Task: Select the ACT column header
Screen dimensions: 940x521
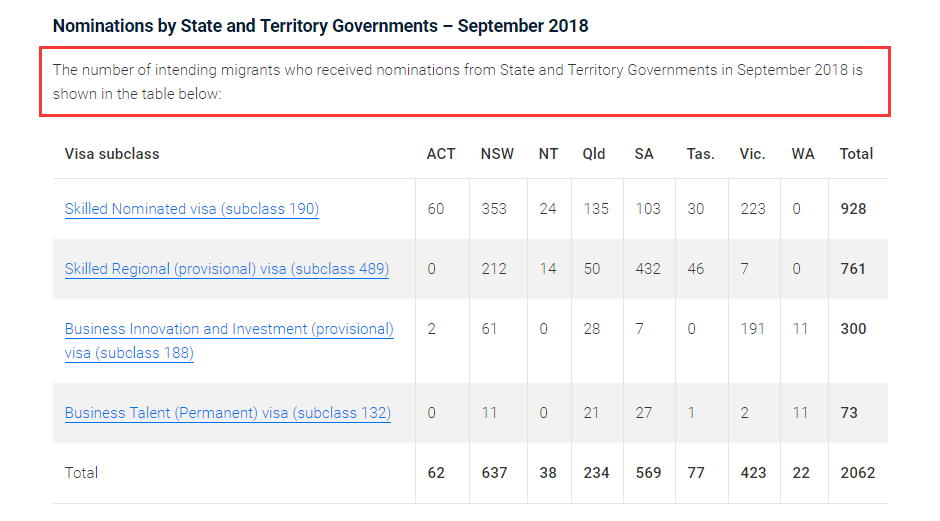Action: click(440, 154)
